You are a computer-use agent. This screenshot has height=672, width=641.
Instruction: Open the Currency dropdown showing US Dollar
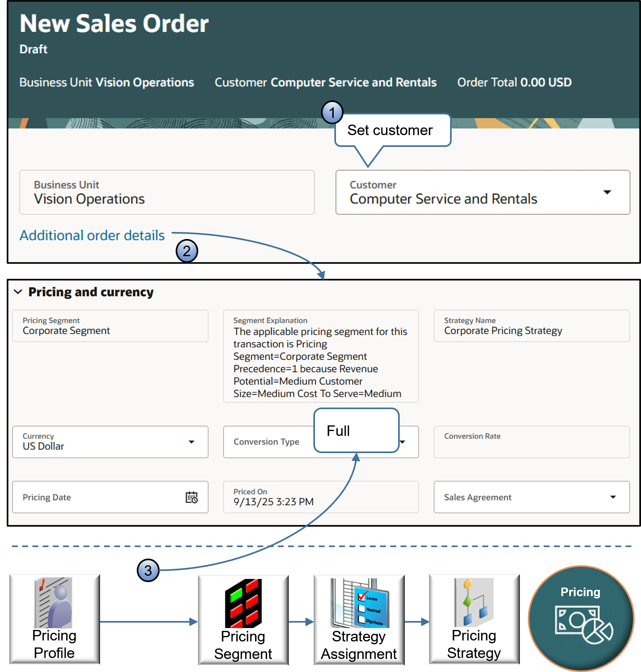coord(192,442)
